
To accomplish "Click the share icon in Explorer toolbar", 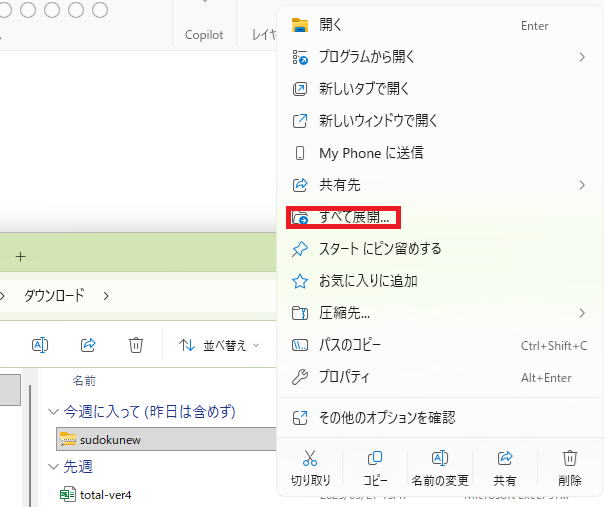I will coord(88,345).
